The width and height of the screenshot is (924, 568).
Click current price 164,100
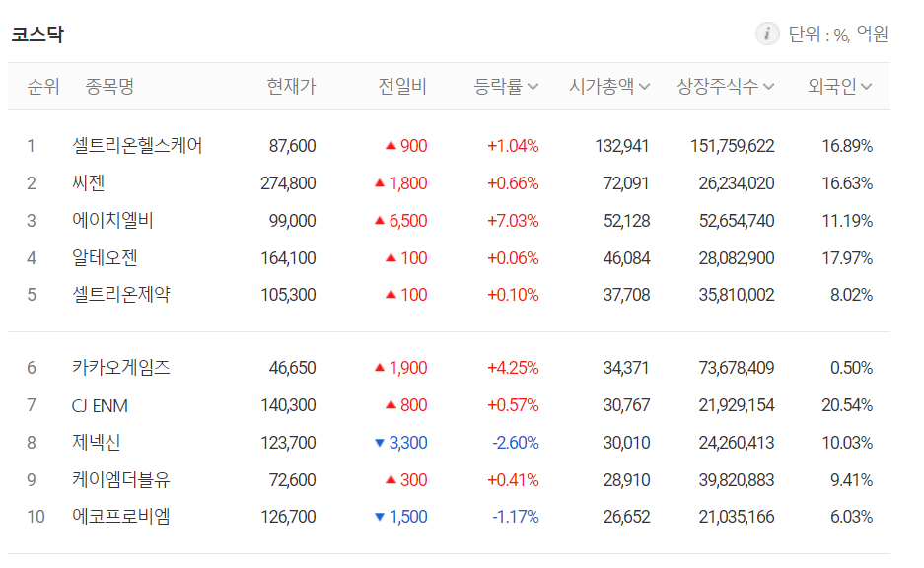(288, 258)
